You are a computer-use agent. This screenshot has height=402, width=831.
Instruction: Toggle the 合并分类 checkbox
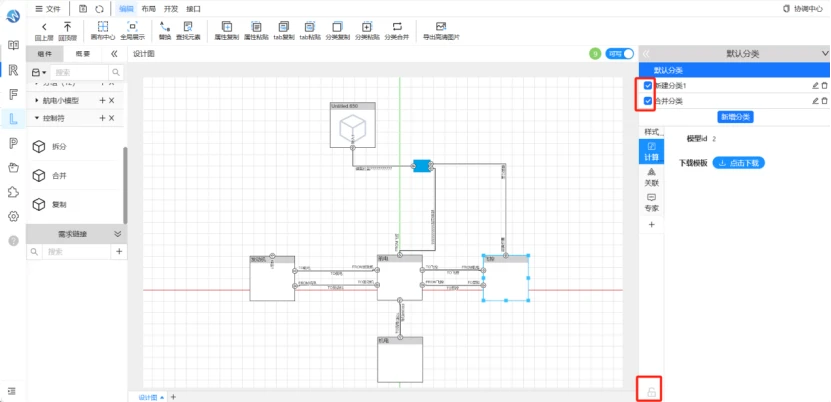tap(648, 101)
